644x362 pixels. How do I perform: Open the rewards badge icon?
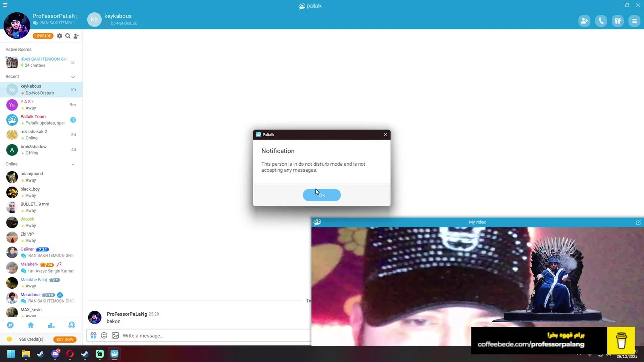(71, 325)
